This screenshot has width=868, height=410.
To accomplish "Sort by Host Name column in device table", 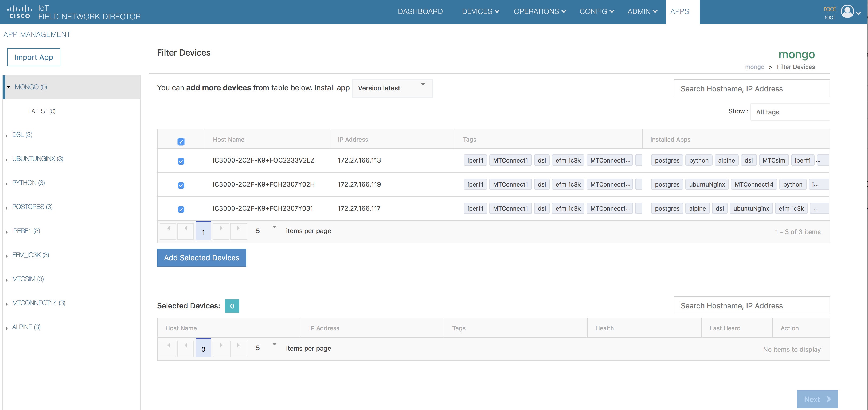I will click(267, 139).
